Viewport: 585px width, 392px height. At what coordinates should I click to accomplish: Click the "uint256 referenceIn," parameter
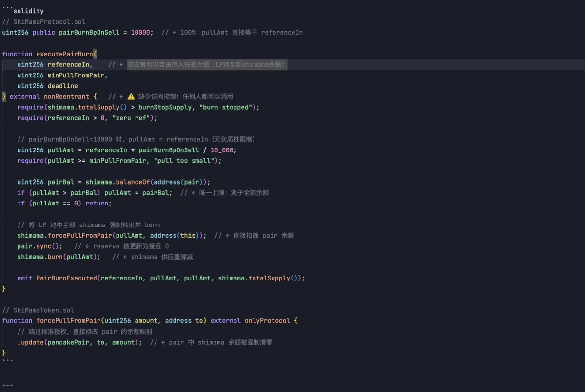55,65
